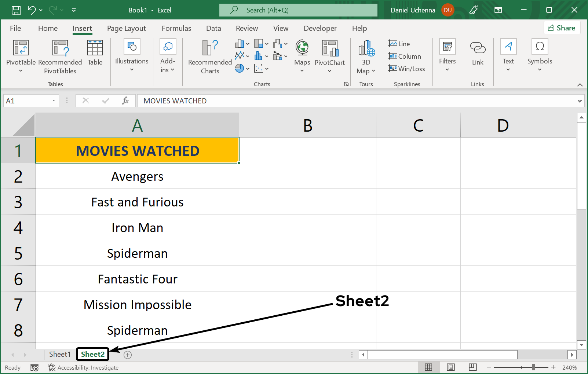Switch to Normal view in the status bar
This screenshot has width=588, height=374.
point(428,367)
